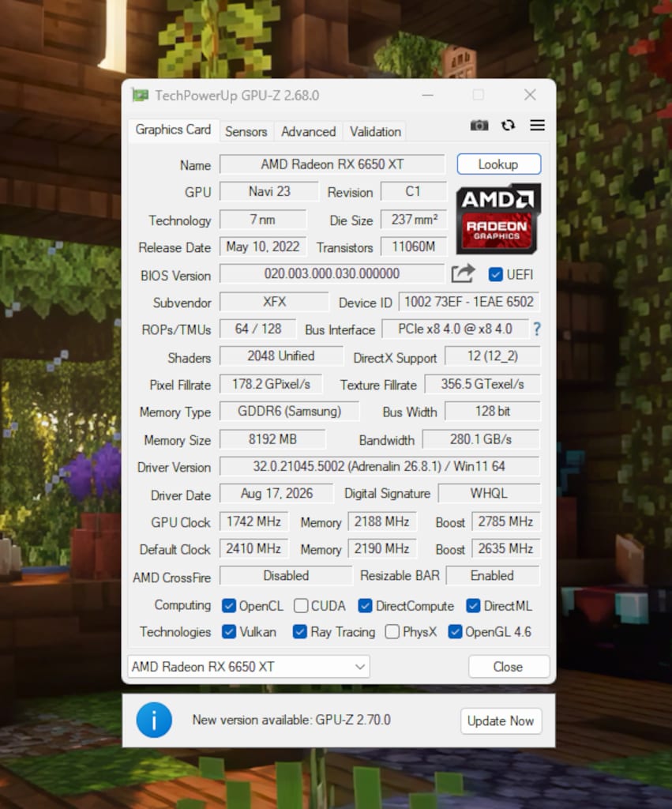Viewport: 672px width, 809px height.
Task: Click the GPU Clock value 1742 MHz
Action: (x=253, y=521)
